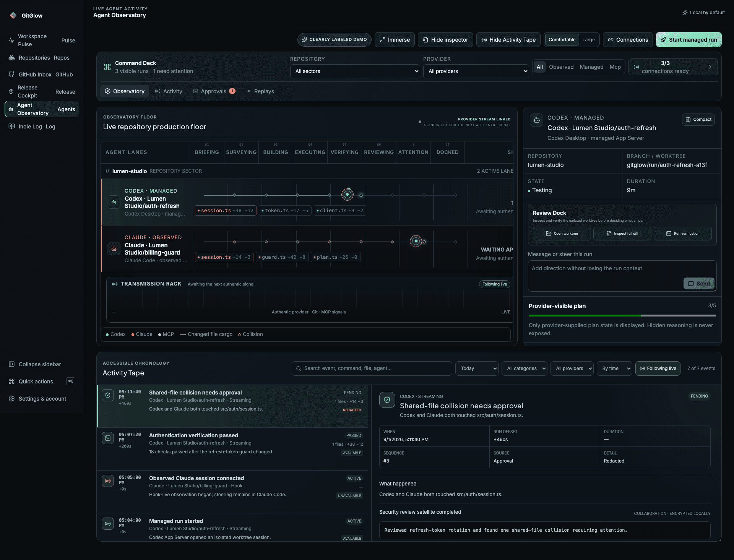Click the inspector Codex robot icon
This screenshot has height=560, width=734.
pos(537,120)
